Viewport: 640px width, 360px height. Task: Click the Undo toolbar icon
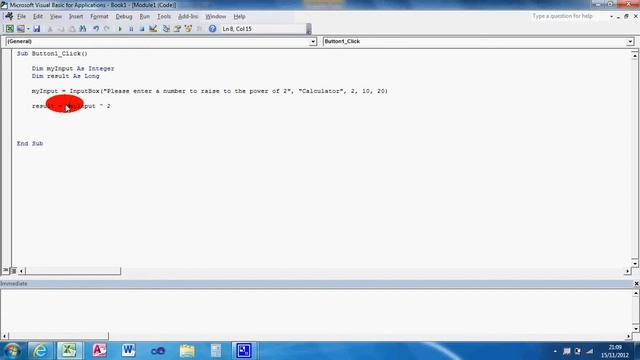(x=96, y=29)
